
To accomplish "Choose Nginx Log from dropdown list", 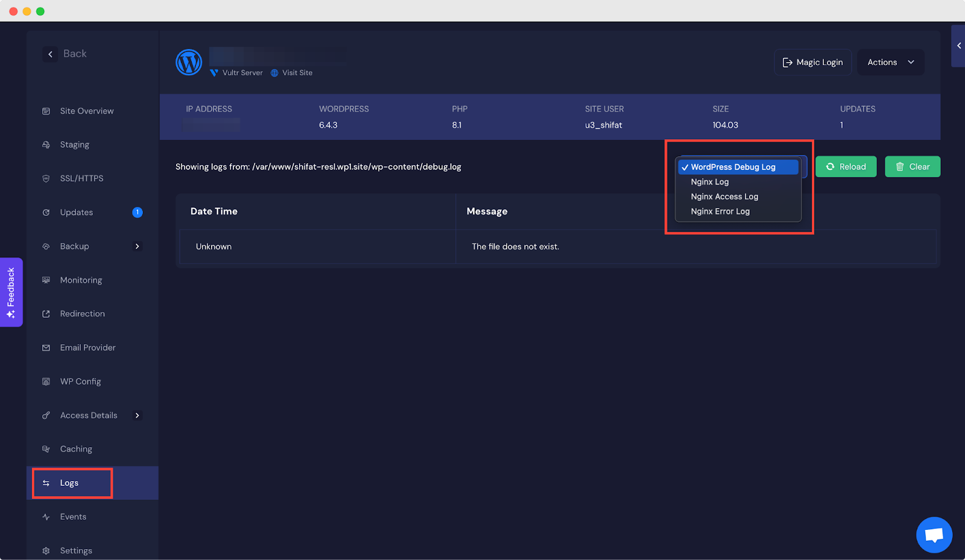I will 709,182.
